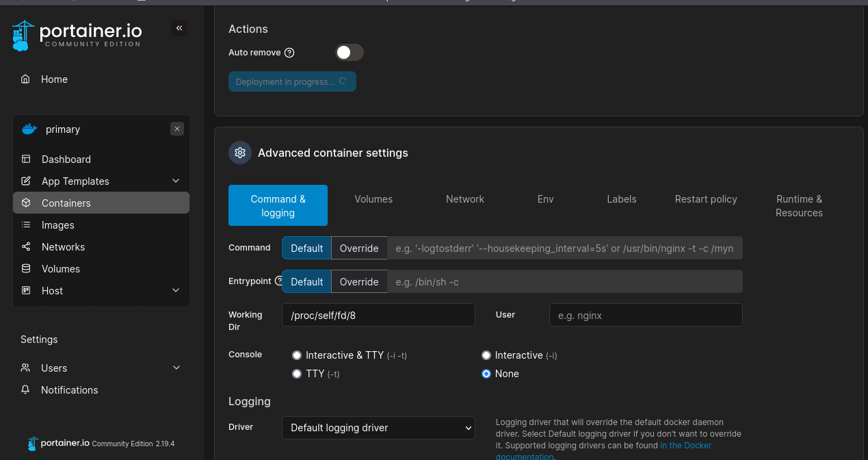The image size is (868, 460).
Task: Switch to the Restart policy tab
Action: 706,199
